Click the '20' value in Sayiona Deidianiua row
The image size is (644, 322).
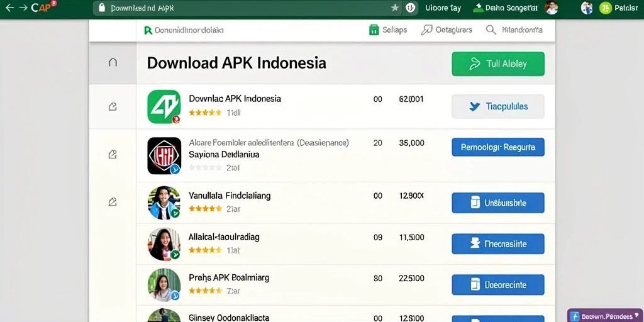click(378, 143)
